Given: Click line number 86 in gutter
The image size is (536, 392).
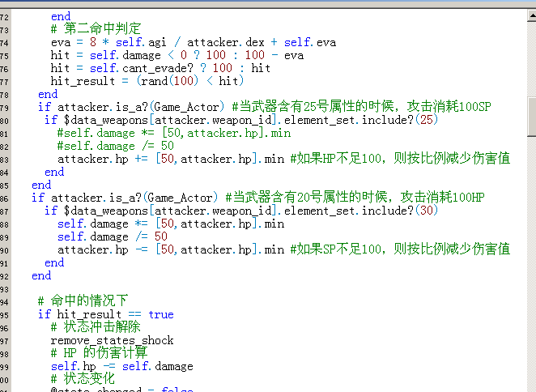Looking at the screenshot, I should click(4, 198).
